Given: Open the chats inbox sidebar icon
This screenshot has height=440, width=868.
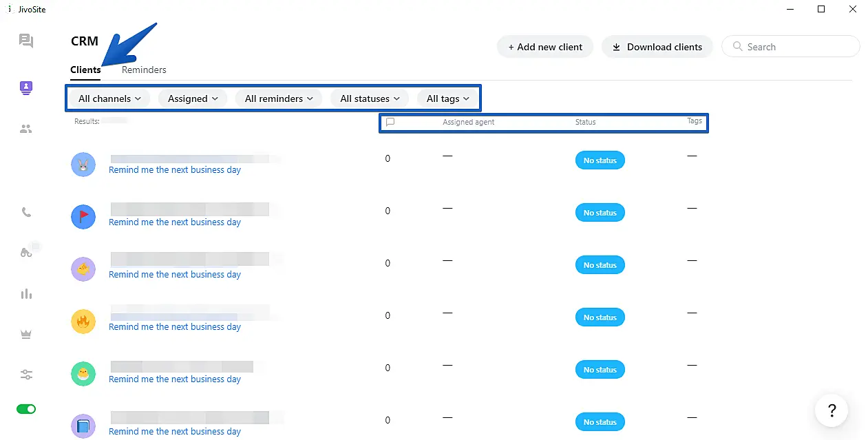Looking at the screenshot, I should coord(26,41).
